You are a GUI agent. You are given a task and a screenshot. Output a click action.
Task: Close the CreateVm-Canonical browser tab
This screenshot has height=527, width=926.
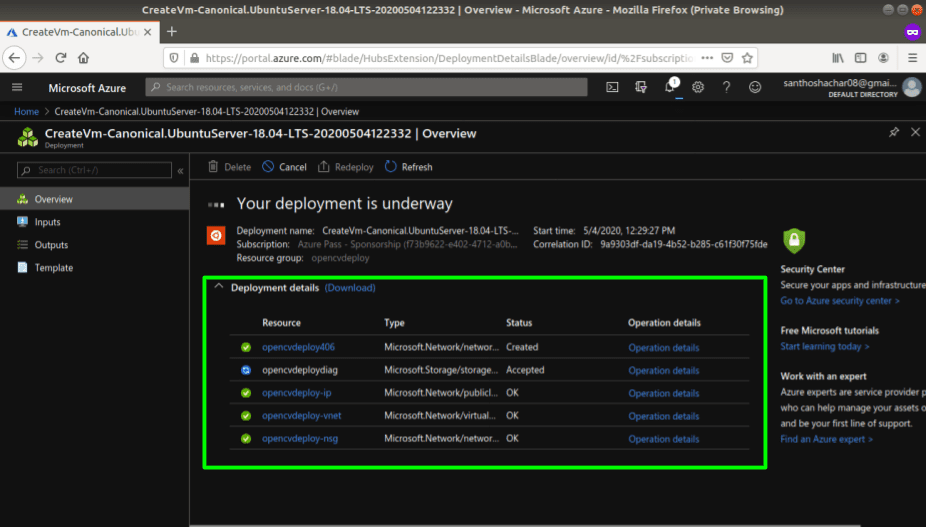[148, 32]
